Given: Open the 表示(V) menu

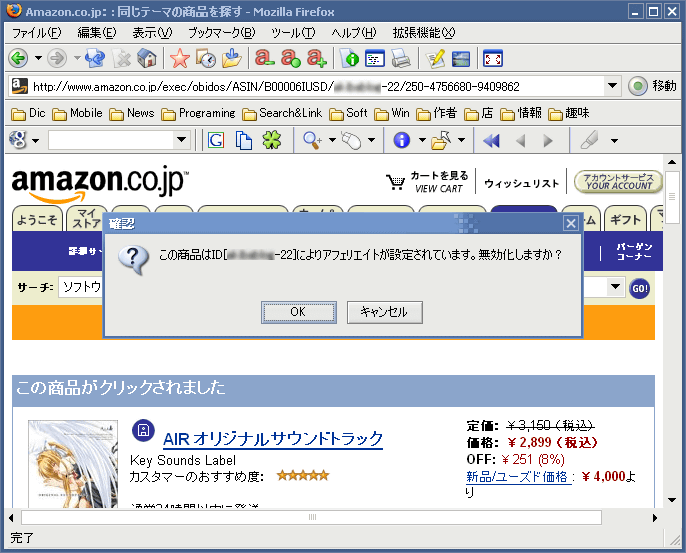Looking at the screenshot, I should 152,33.
